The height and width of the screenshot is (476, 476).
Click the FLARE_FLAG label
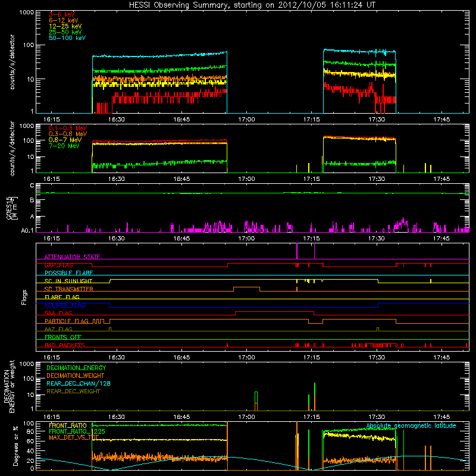[62, 297]
